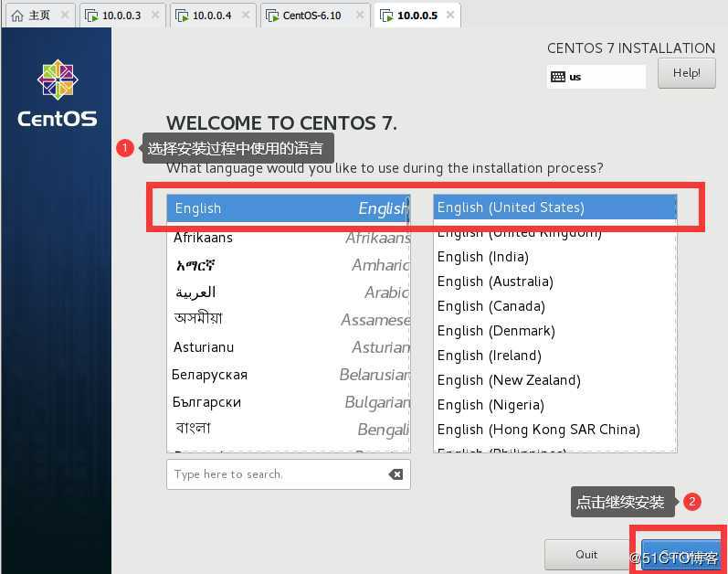The width and height of the screenshot is (728, 574).
Task: Choose English (Hong Kong SAR China) locale
Action: [x=554, y=429]
